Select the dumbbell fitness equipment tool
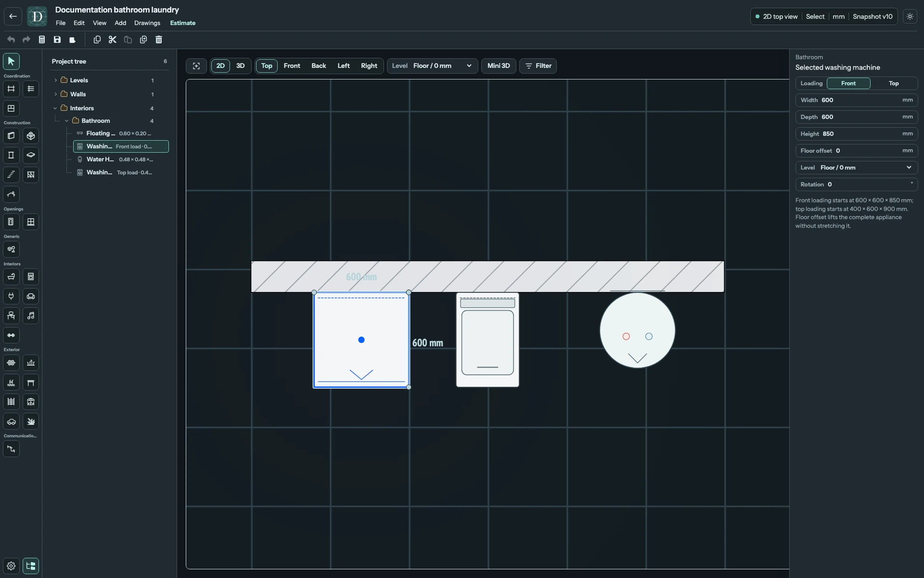The image size is (924, 578). pos(11,335)
